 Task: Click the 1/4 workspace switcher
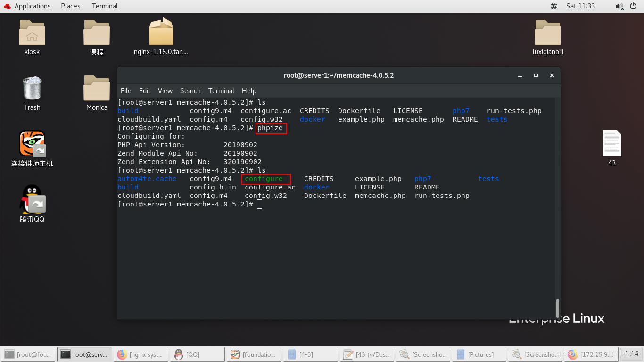pos(632,354)
